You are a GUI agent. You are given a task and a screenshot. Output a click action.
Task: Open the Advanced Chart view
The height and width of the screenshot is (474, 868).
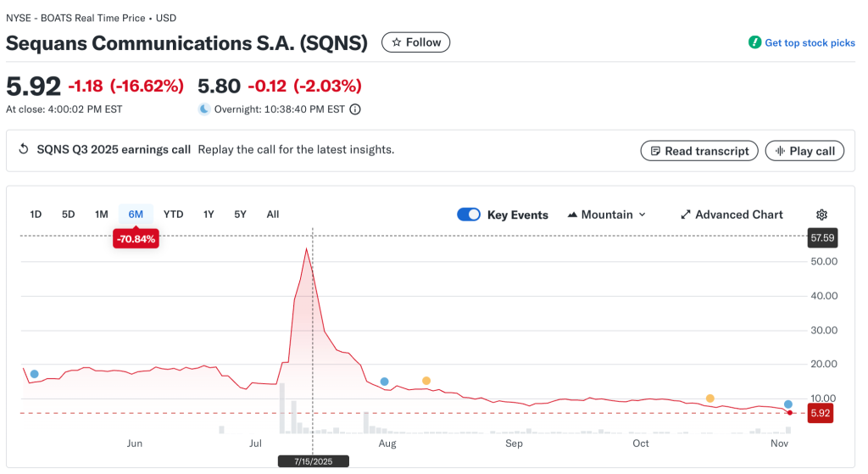pos(732,215)
